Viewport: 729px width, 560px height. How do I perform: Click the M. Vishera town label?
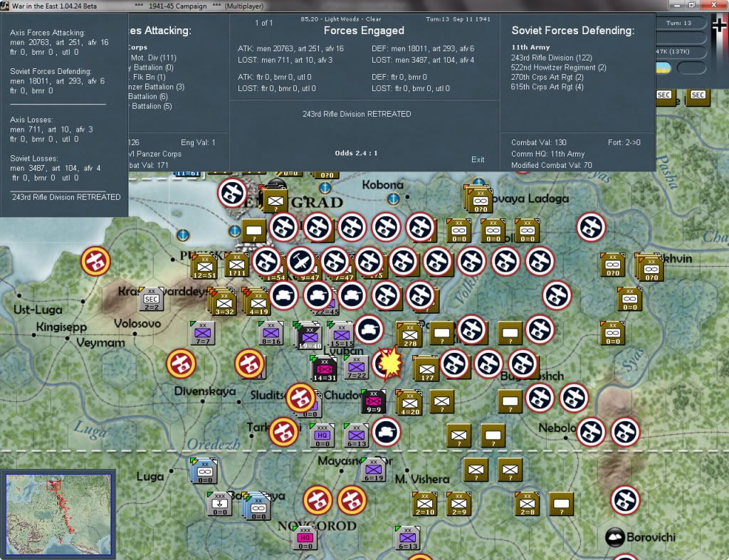[422, 479]
